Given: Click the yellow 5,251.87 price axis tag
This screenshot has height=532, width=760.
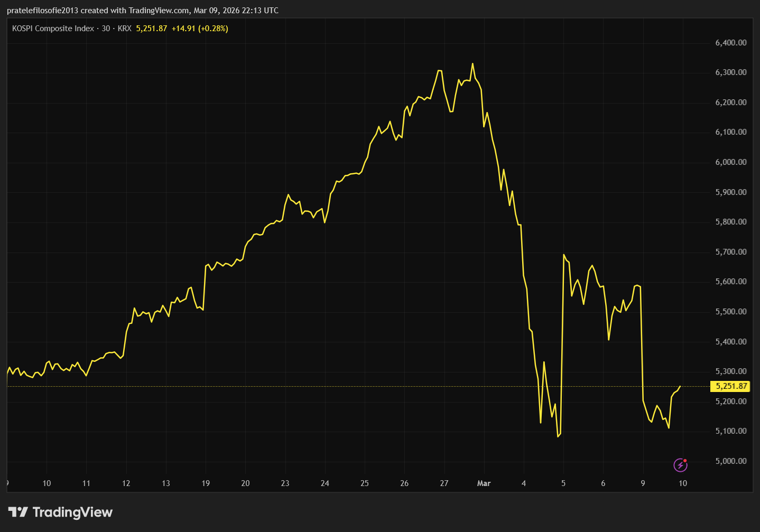Looking at the screenshot, I should (731, 386).
